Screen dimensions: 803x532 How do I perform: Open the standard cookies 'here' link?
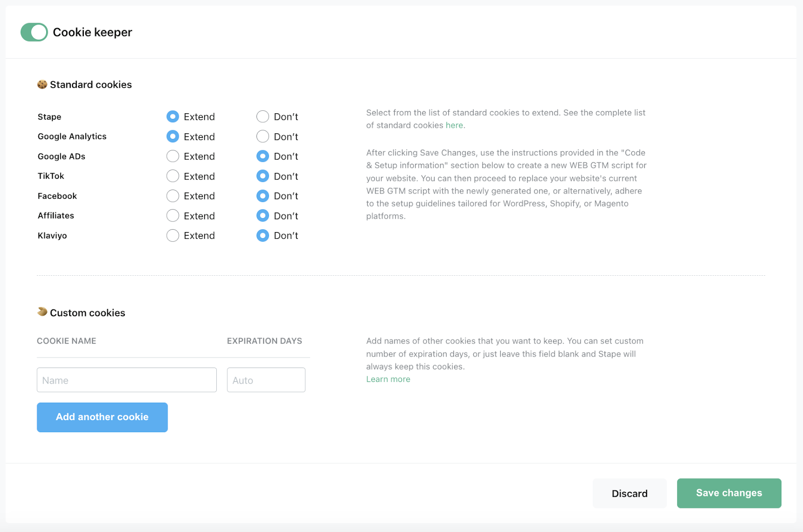[x=454, y=125]
